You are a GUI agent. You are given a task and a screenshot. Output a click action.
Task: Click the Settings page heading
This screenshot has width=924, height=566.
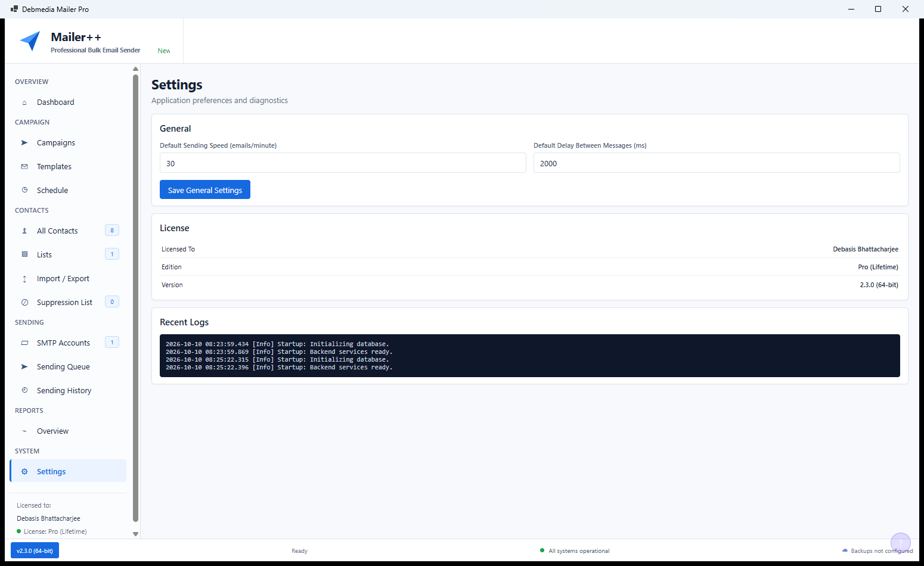(x=176, y=85)
